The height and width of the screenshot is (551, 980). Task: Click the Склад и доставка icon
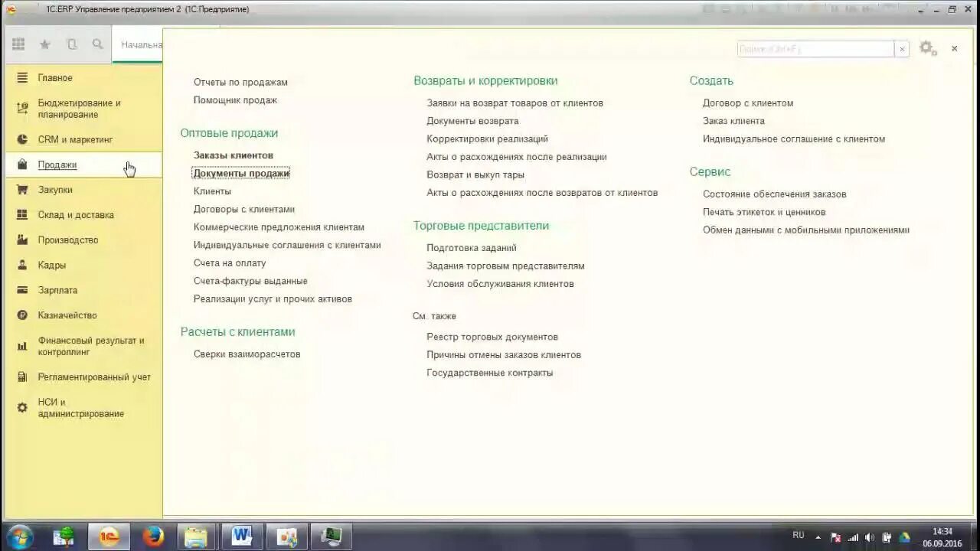[22, 215]
